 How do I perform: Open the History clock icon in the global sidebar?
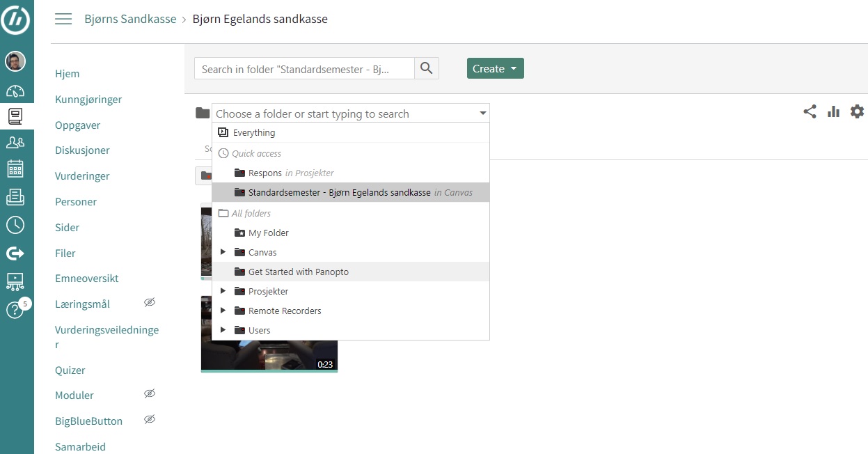pos(15,224)
